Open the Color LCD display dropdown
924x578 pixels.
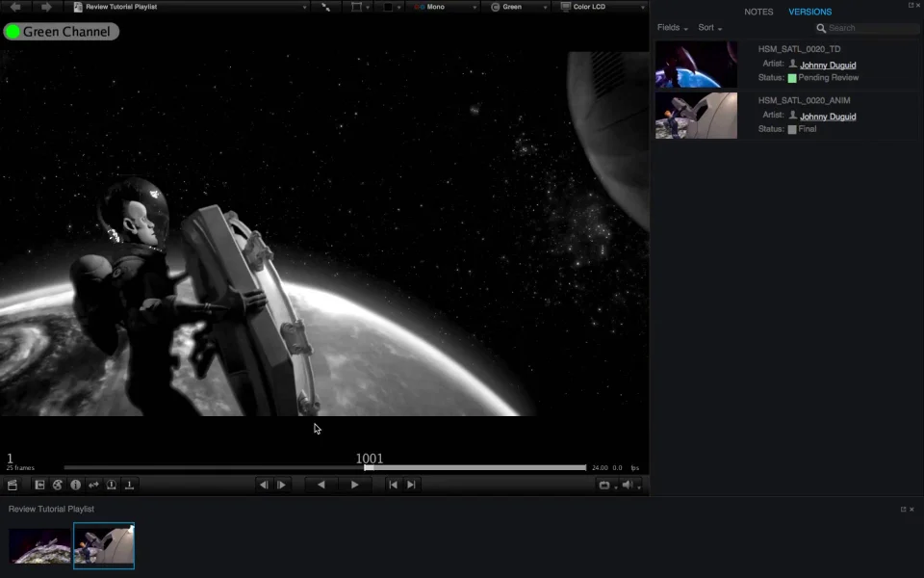(602, 7)
